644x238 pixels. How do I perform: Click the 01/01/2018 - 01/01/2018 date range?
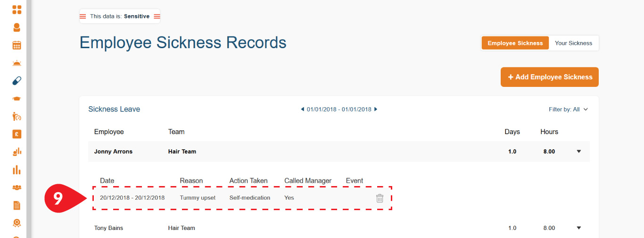339,110
